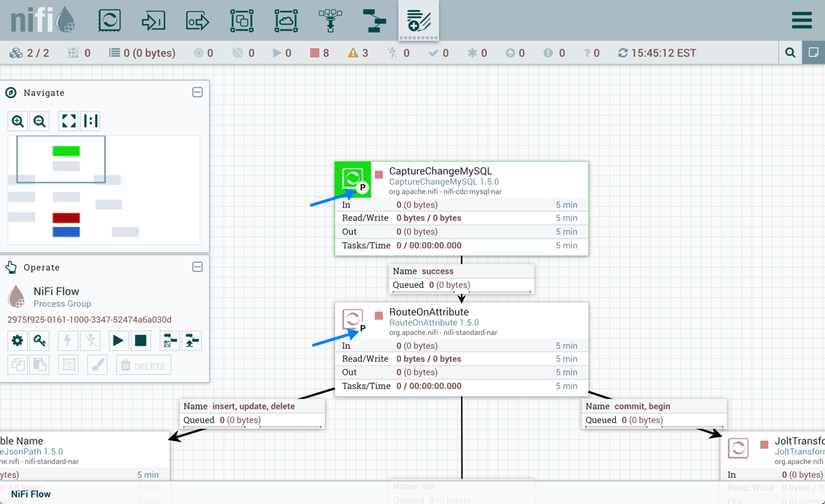Click the Label toolbar icon
825x504 pixels.
tap(419, 20)
